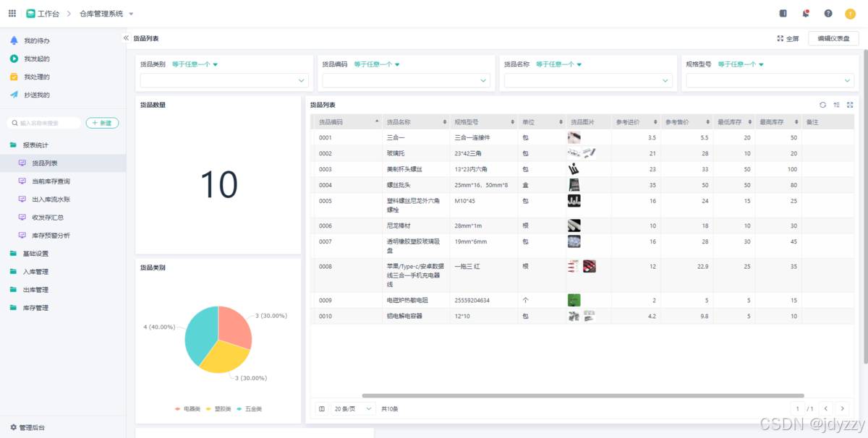Open the notifications bell icon
Screen dimensions: 868x438
(804, 13)
